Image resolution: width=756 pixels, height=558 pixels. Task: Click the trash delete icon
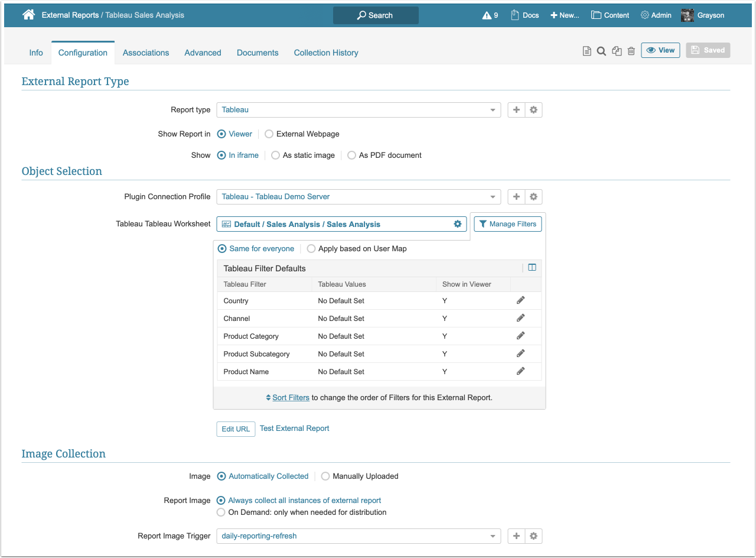tap(631, 51)
